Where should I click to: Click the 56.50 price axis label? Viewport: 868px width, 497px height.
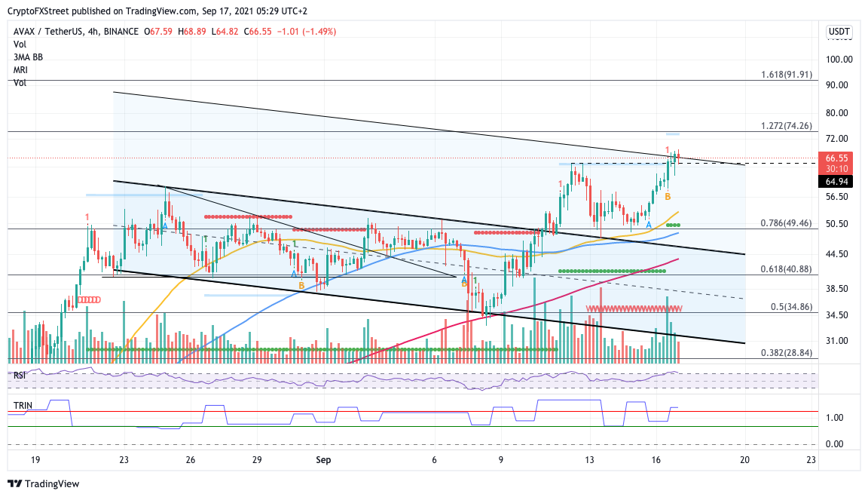pyautogui.click(x=837, y=197)
